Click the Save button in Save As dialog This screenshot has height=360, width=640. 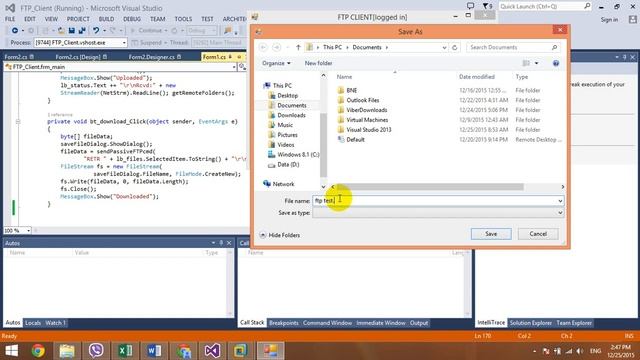491,234
